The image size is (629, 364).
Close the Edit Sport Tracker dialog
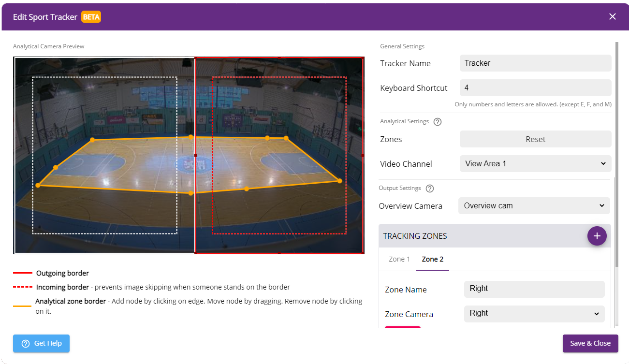tap(612, 16)
